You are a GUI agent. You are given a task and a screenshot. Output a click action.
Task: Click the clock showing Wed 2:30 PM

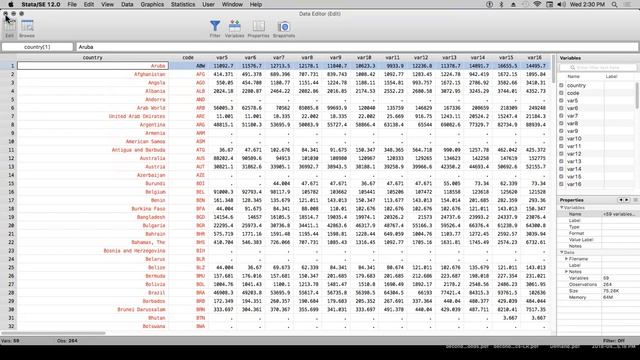[587, 4]
